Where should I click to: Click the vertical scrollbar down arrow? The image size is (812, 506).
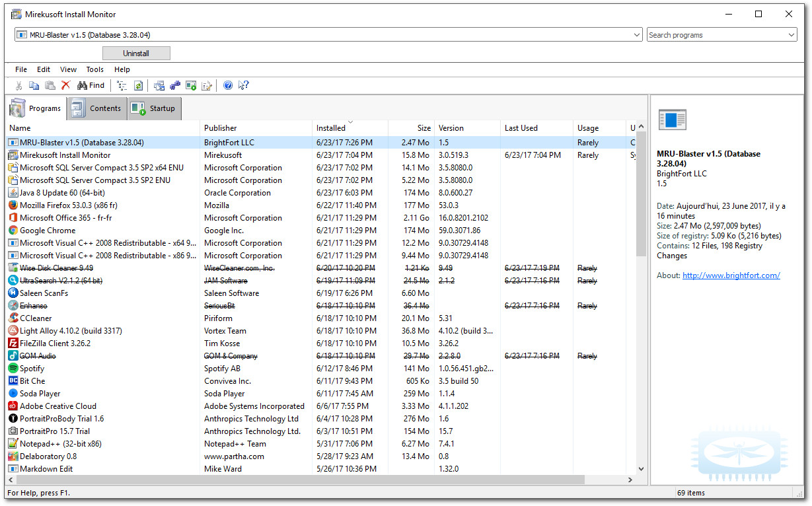641,468
